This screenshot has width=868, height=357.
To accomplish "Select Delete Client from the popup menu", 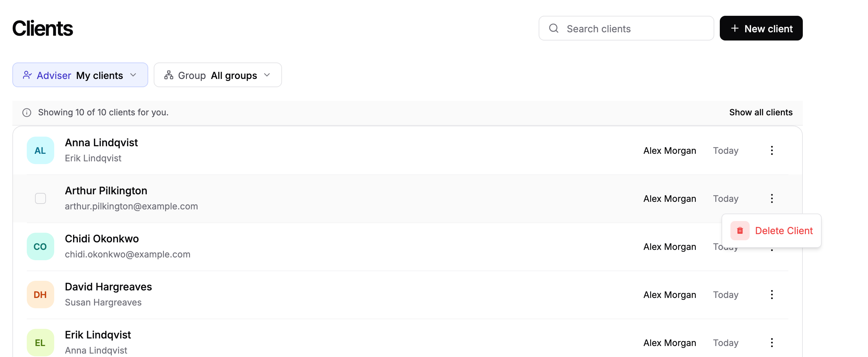I will click(x=771, y=231).
